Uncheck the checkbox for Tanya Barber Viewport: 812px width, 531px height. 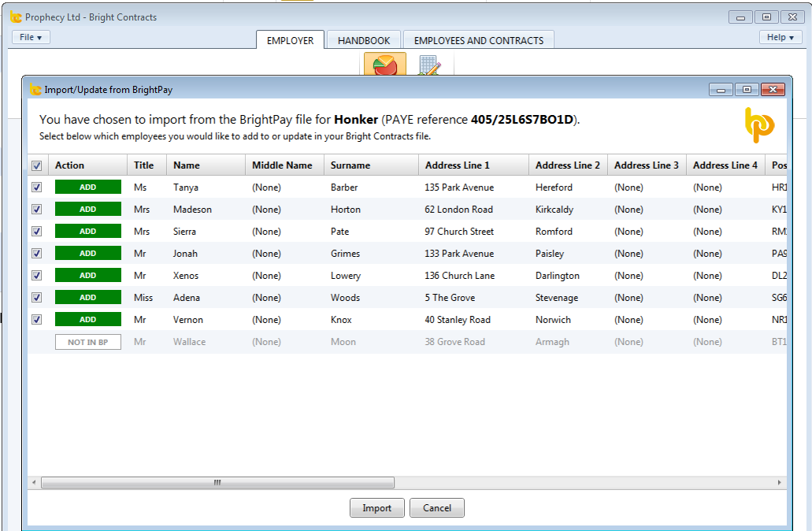(x=37, y=187)
